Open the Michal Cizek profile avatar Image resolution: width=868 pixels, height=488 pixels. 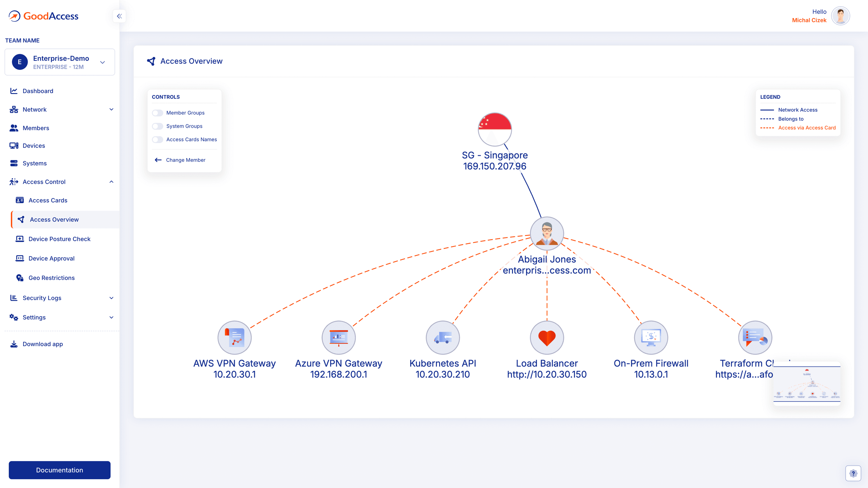(840, 16)
